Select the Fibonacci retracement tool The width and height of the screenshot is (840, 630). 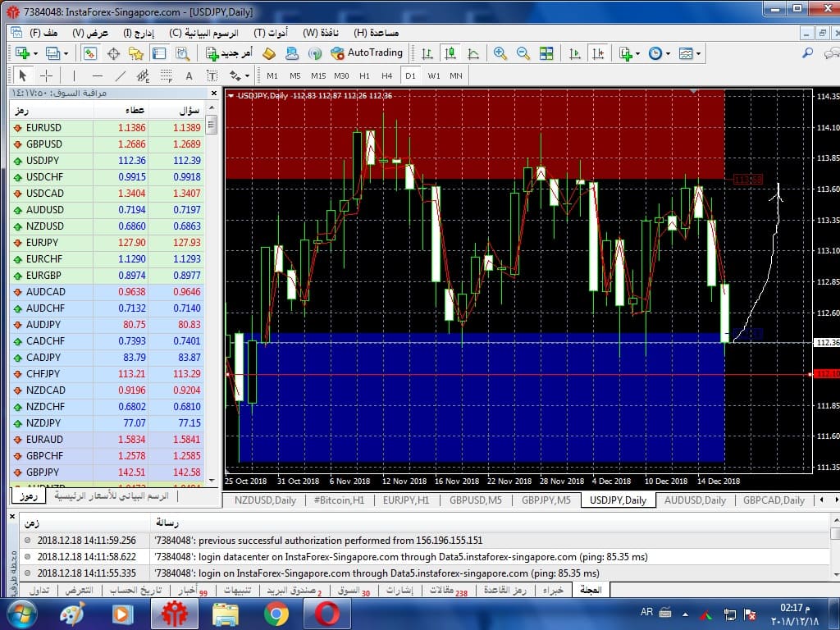166,75
